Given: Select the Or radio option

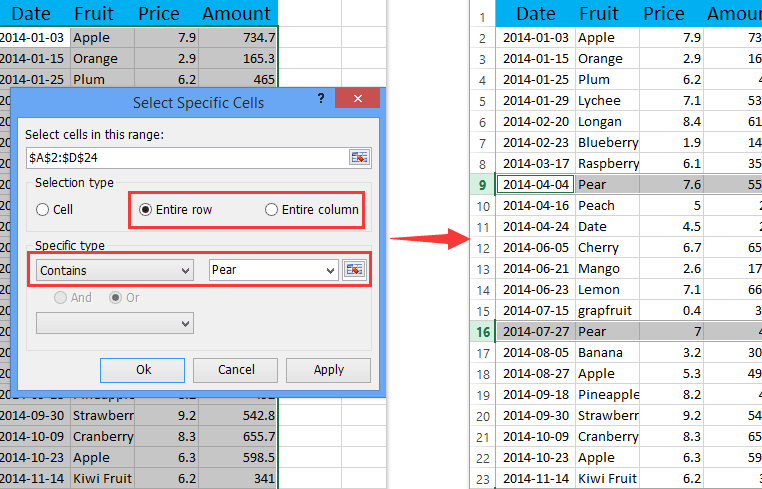Looking at the screenshot, I should pos(124,297).
